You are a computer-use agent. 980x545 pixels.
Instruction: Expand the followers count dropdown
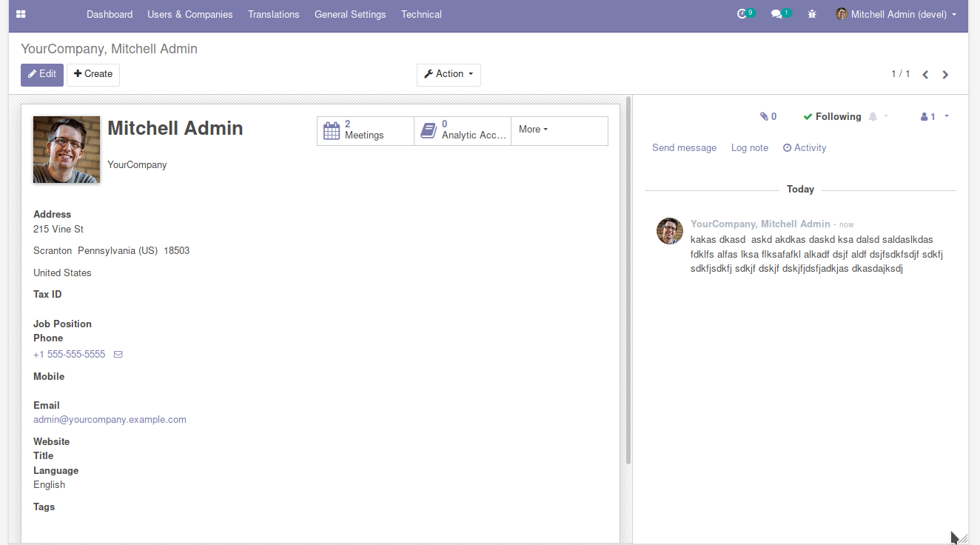tap(934, 116)
